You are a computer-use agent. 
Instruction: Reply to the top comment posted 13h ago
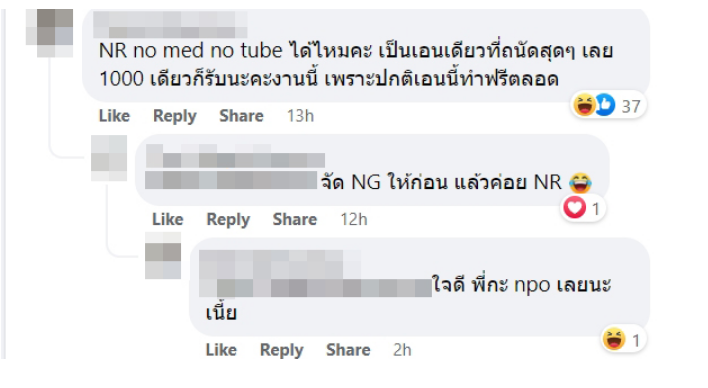[x=175, y=116]
